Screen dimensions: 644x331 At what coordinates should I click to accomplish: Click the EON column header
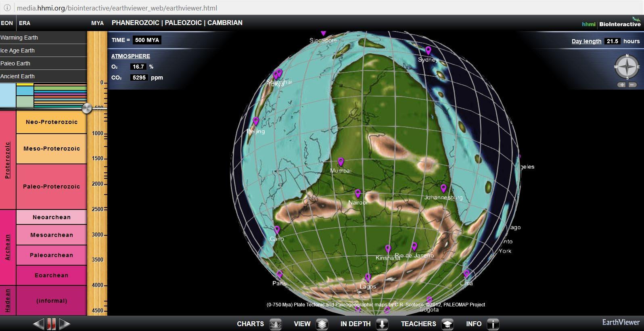click(7, 23)
